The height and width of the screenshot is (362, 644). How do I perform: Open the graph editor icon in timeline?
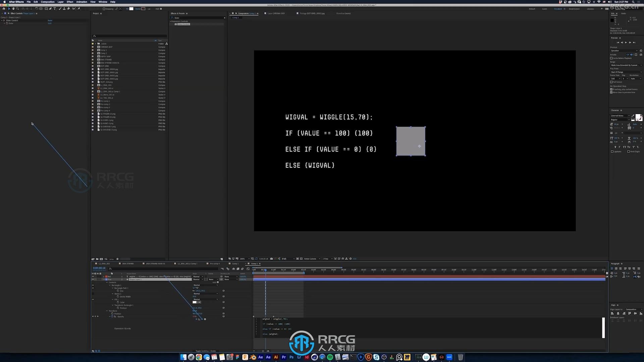coord(248,269)
